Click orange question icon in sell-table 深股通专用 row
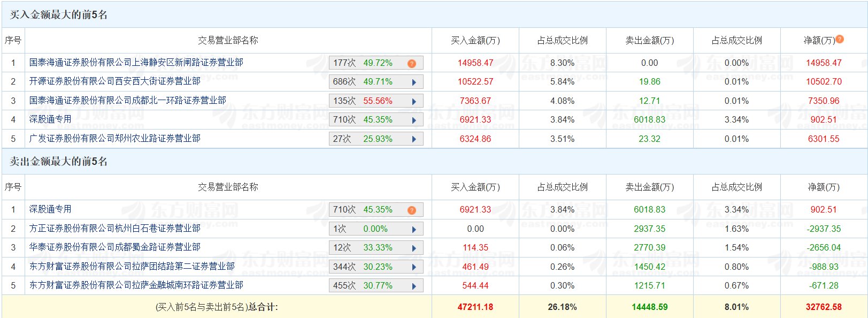This screenshot has height=318, width=868. click(411, 210)
